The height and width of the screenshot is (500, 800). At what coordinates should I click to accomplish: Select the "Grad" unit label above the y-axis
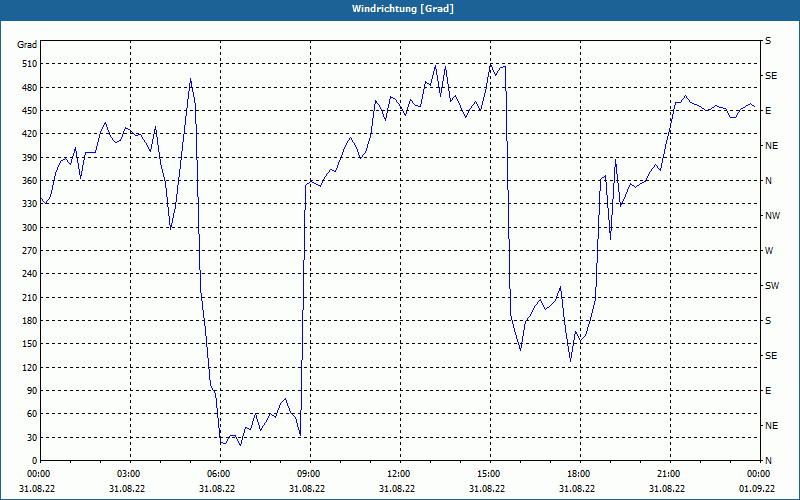click(x=27, y=45)
